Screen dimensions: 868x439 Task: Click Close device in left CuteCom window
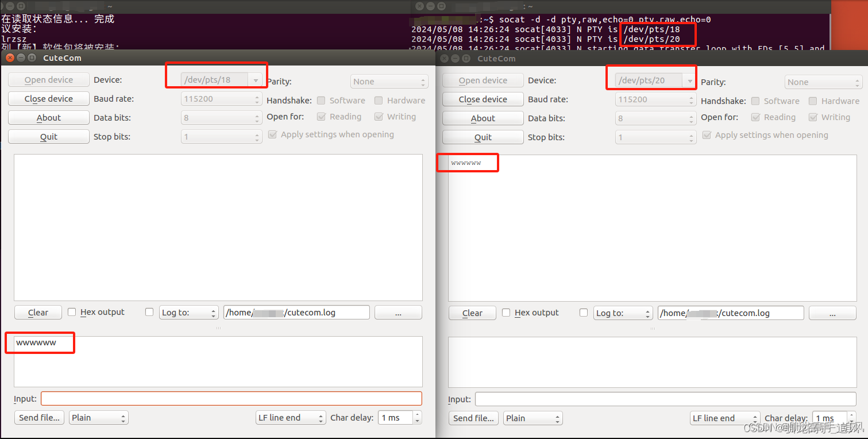pyautogui.click(x=49, y=99)
